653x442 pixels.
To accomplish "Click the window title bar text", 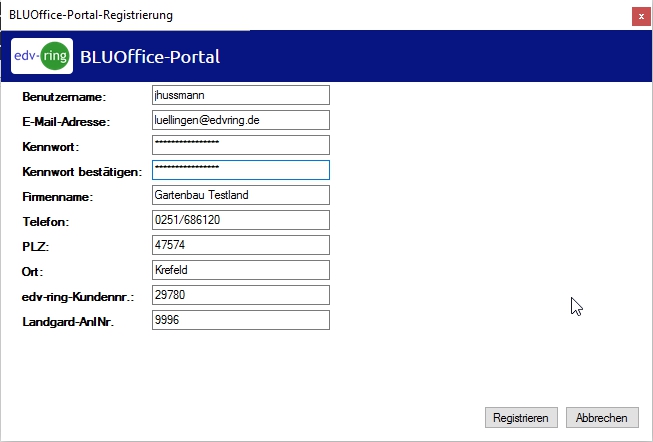I will point(90,15).
